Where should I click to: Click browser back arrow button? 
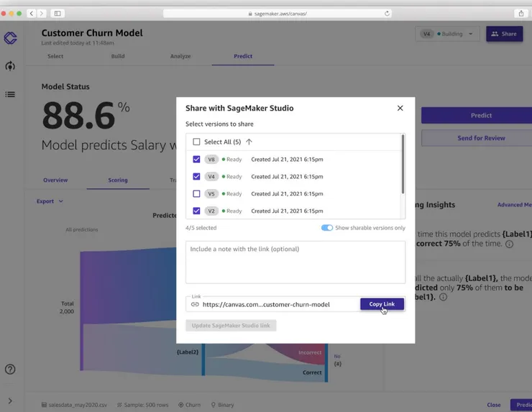32,13
